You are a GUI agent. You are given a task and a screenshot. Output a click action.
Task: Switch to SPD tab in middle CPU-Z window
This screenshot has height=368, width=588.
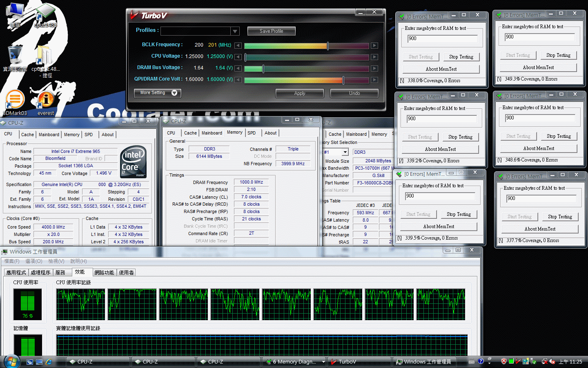(252, 133)
